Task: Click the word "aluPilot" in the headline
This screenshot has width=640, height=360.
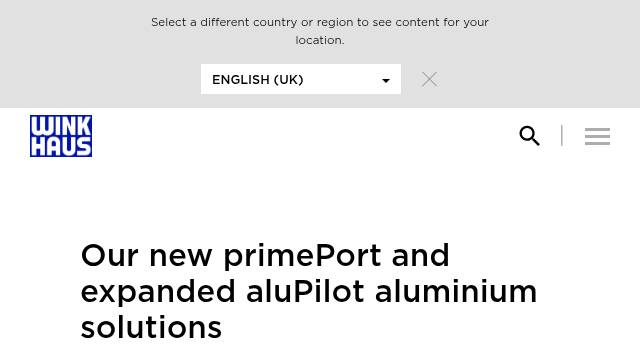Action: (305, 291)
